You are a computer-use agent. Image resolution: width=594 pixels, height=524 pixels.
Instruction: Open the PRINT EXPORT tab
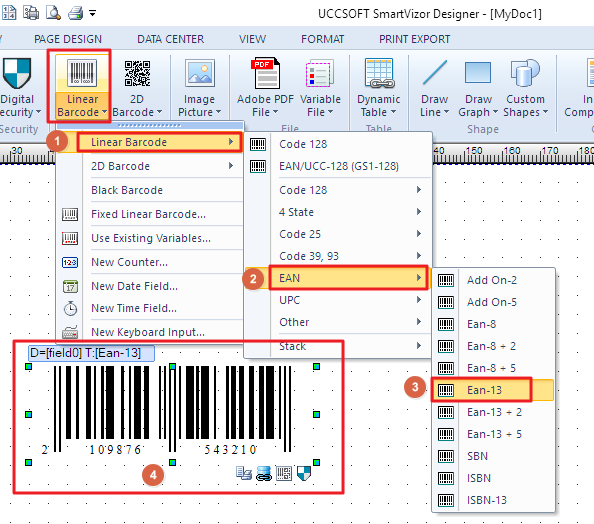pyautogui.click(x=414, y=39)
